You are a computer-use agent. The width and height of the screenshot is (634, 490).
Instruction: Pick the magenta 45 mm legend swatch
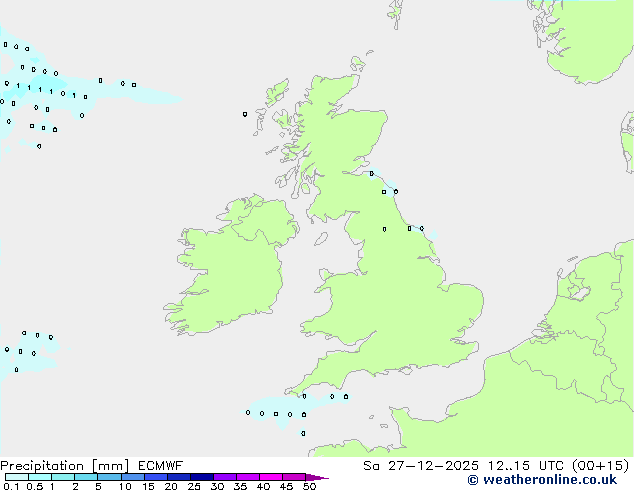[x=293, y=478]
